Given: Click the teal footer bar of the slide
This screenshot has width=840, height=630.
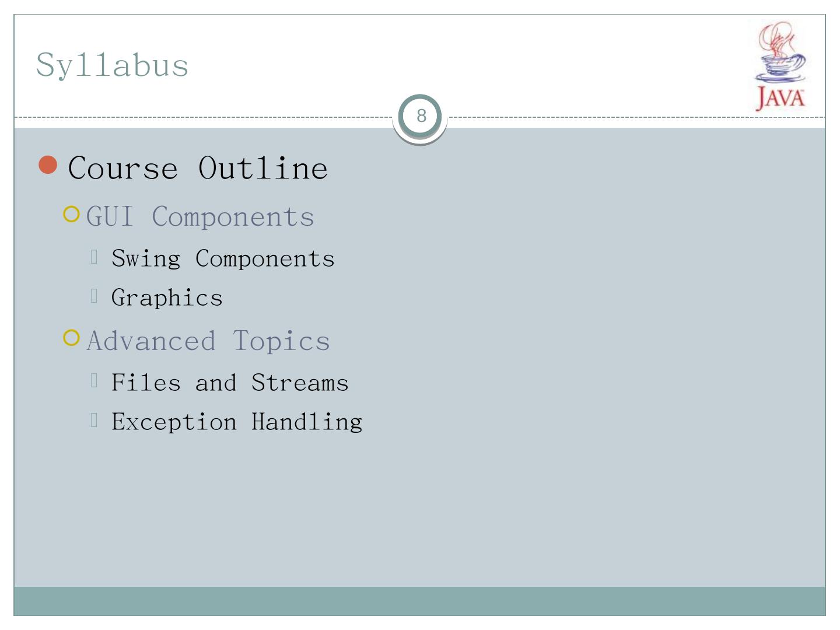Looking at the screenshot, I should pos(420,601).
